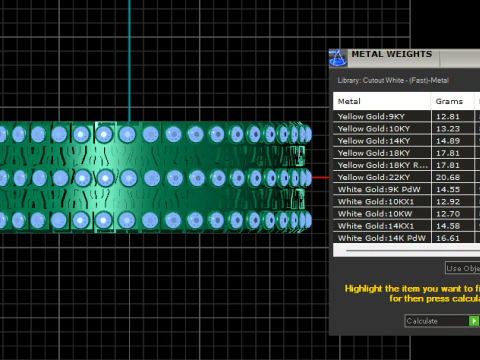The width and height of the screenshot is (480, 360).
Task: Click the 13.23 grams value
Action: click(448, 129)
